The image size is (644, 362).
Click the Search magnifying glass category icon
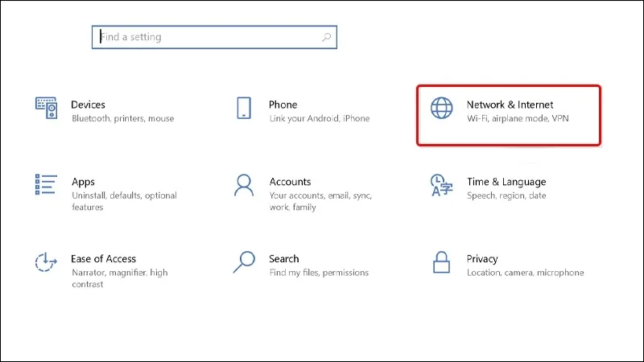point(244,262)
